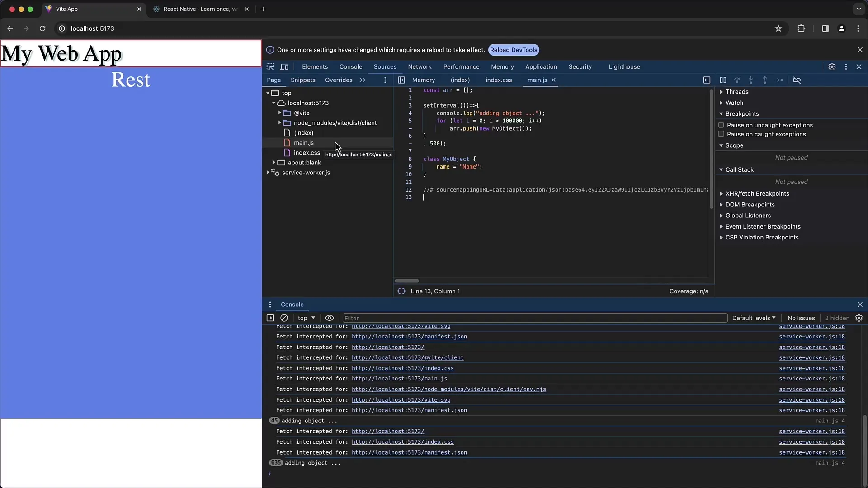Open the @vite/client URL link
This screenshot has height=488, width=868.
coord(407,358)
